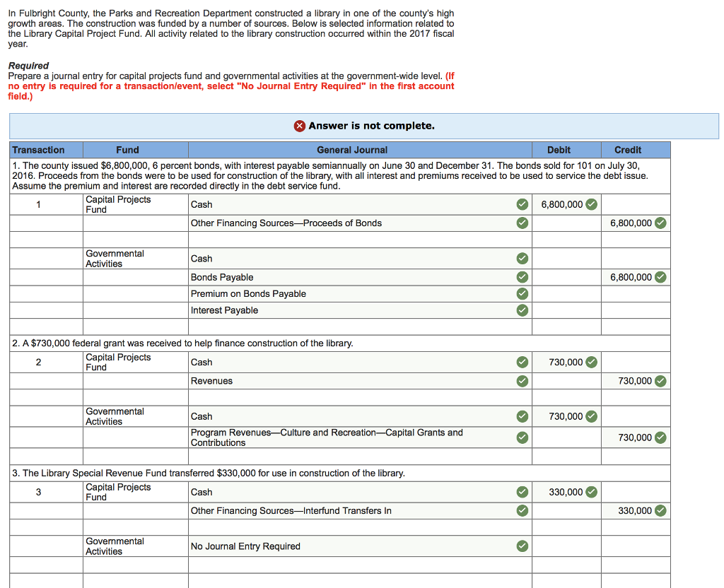Open Other Financing Sources—Interfund Transfers In field
This screenshot has width=724, height=588.
click(360, 510)
